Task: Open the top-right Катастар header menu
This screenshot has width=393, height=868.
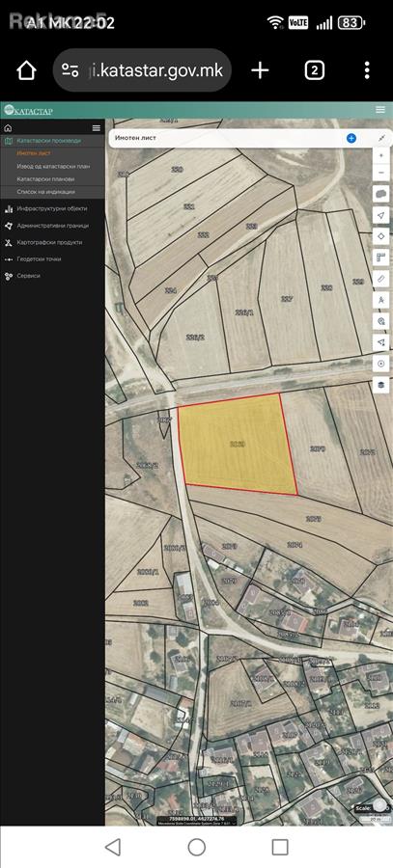Action: (x=380, y=110)
